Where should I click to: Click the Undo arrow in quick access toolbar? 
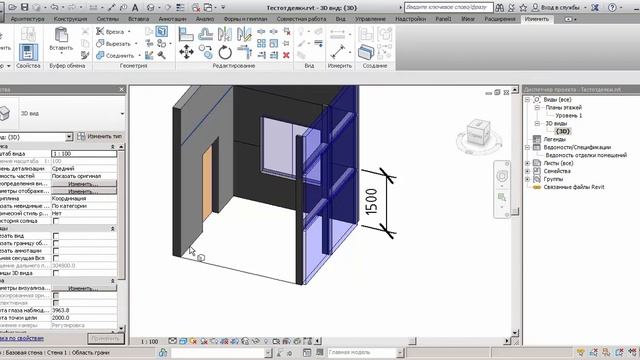coord(54,7)
